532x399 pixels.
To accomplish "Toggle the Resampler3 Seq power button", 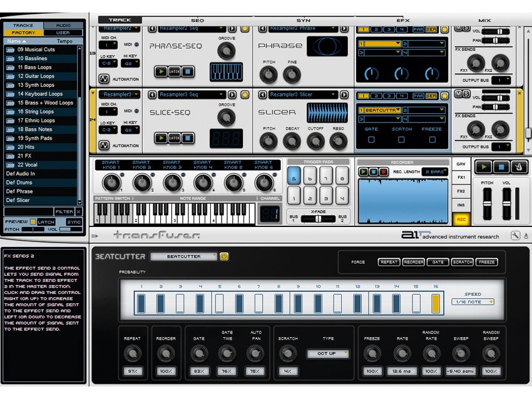I will click(245, 95).
